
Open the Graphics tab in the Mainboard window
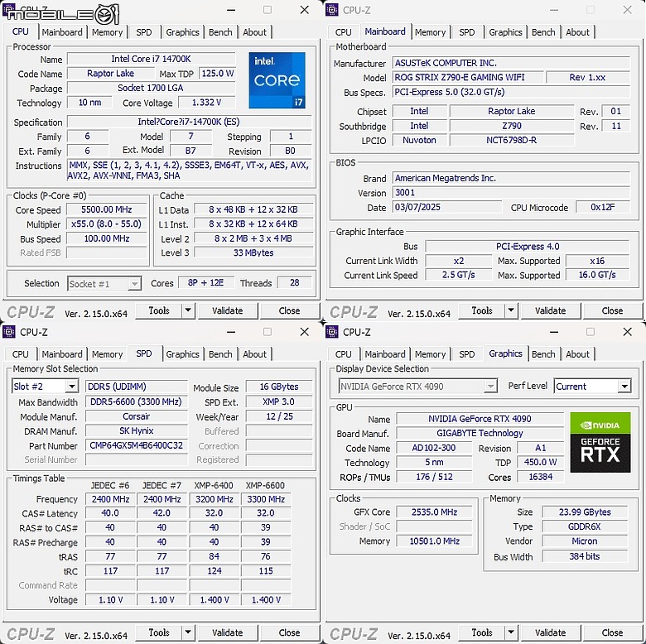pos(505,32)
